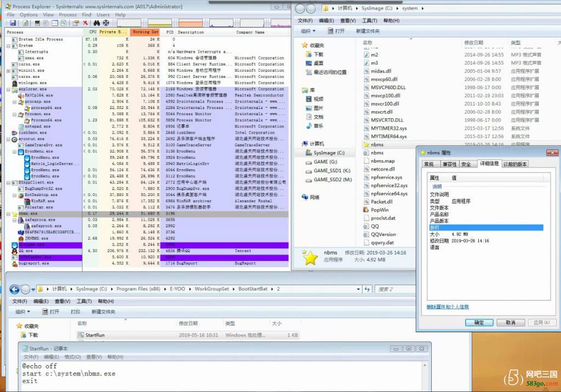Open 工具(T) menu in system folder window
The width and height of the screenshot is (561, 392).
[369, 21]
